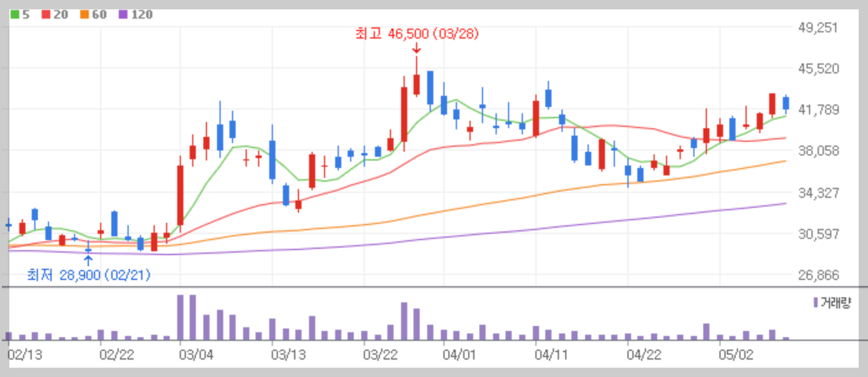Click the 거래량 volume legend text
Viewport: 868px width, 377px height.
[x=836, y=303]
